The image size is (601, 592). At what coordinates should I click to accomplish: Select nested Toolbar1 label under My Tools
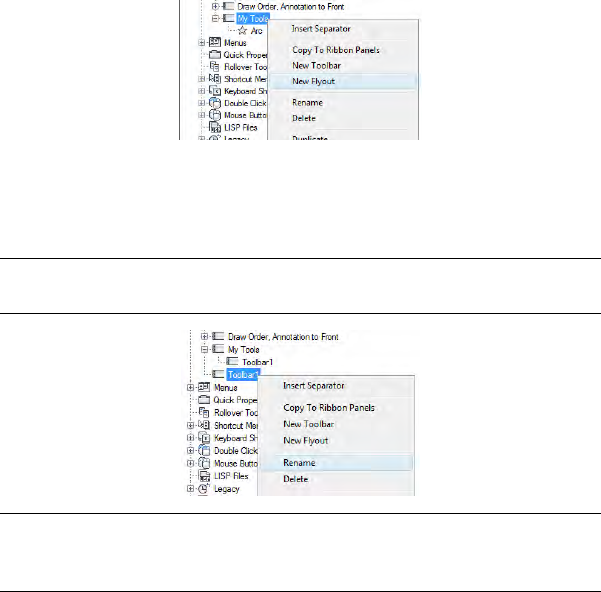tap(257, 362)
